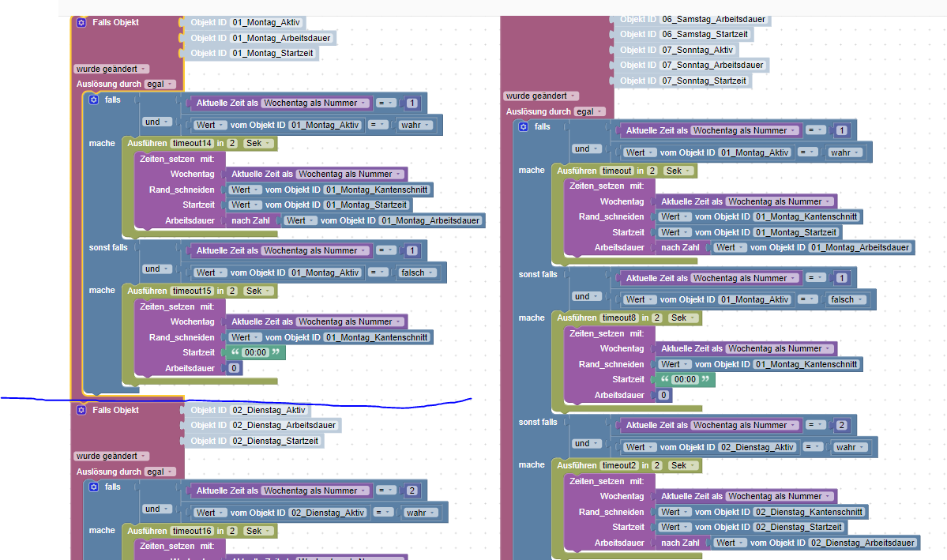
Task: Open Wert dropdown of Arbeitsdauer in timeout2
Action: pyautogui.click(x=730, y=543)
